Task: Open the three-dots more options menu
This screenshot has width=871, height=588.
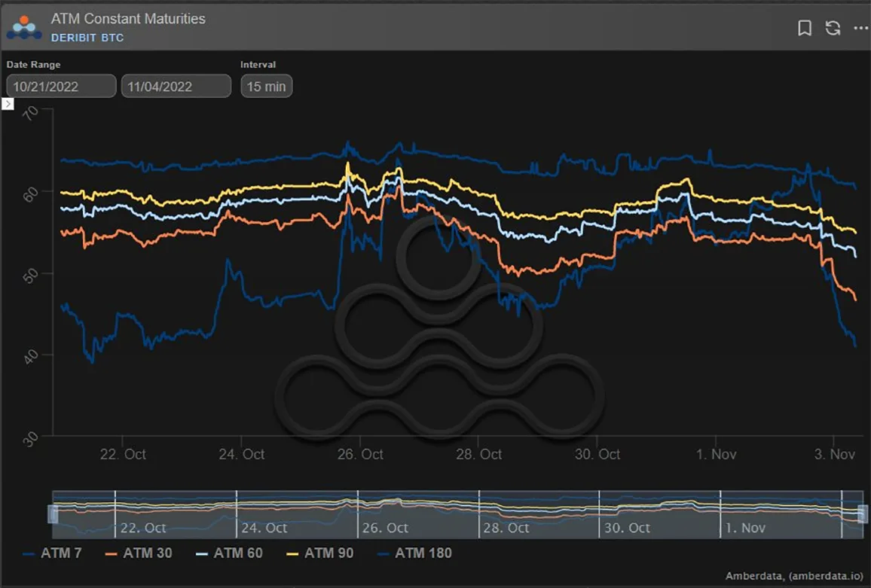Action: tap(860, 28)
